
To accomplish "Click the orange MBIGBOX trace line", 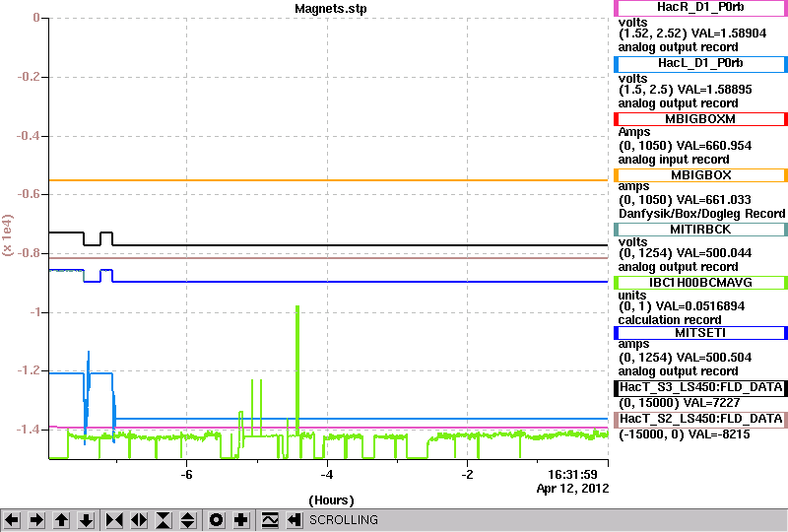I will (328, 180).
